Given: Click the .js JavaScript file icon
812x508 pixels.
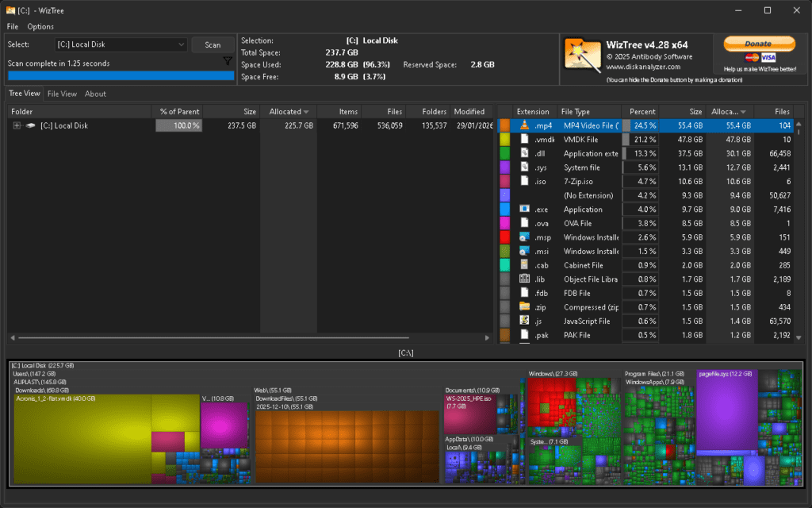Looking at the screenshot, I should 524,321.
